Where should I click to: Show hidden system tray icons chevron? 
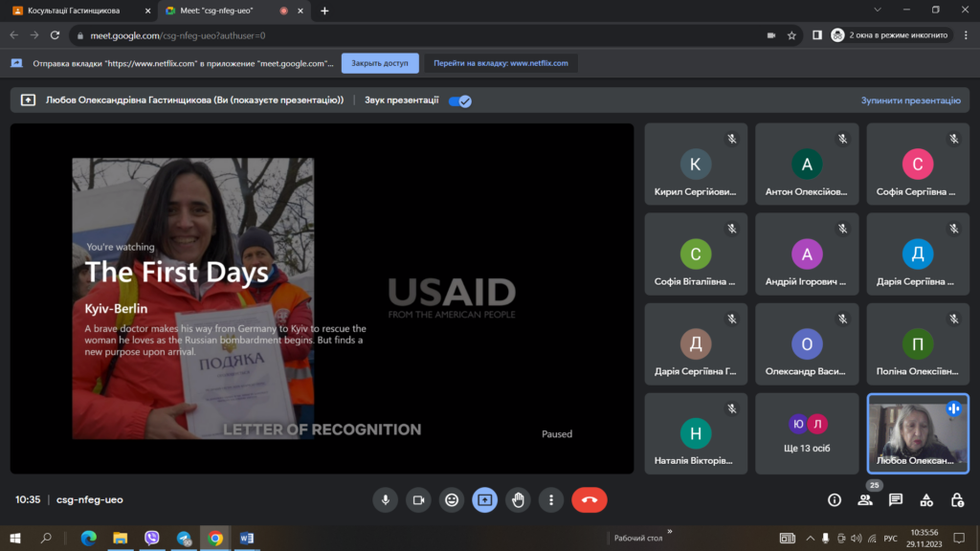point(811,539)
